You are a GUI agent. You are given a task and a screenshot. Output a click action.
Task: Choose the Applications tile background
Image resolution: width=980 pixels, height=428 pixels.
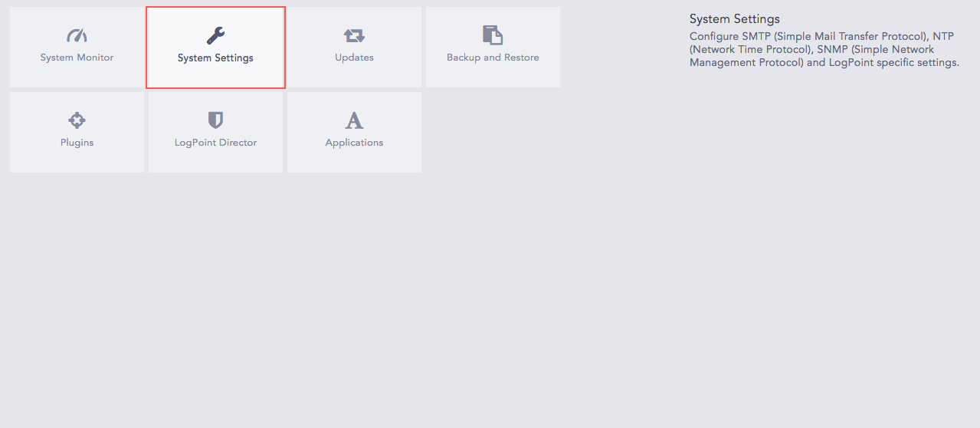[354, 132]
